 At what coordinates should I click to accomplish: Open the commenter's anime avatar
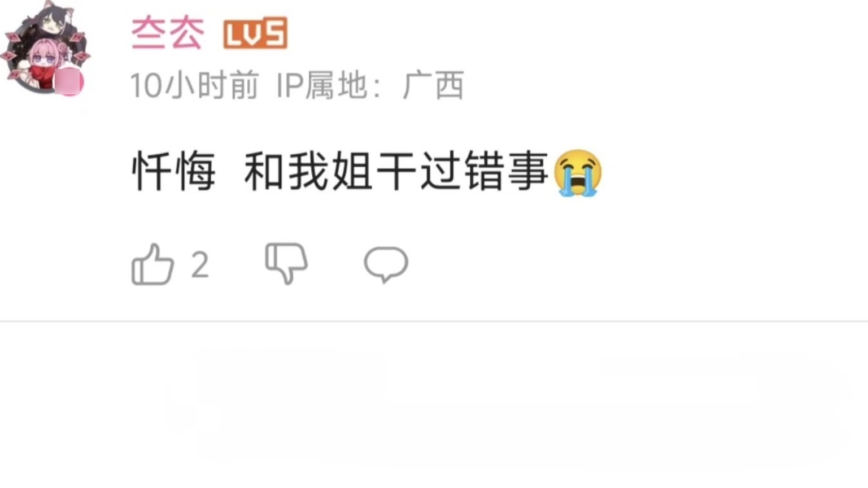coord(45,50)
